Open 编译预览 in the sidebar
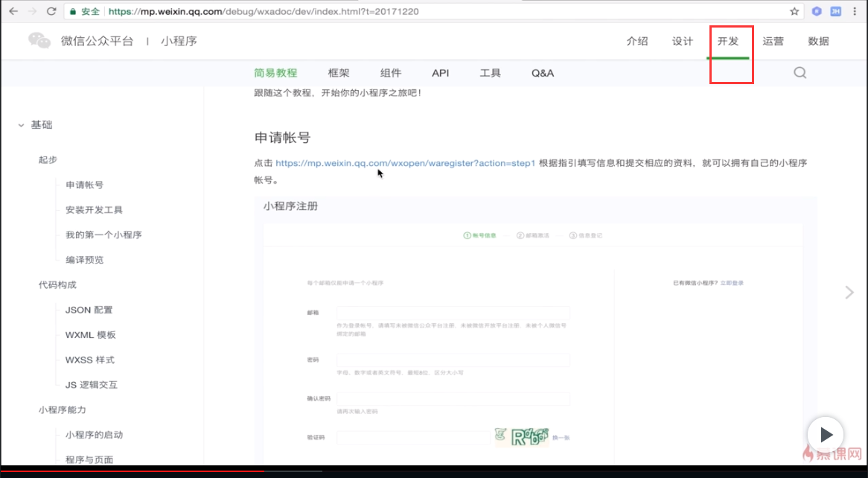Screen dimensions: 868x478 point(84,259)
